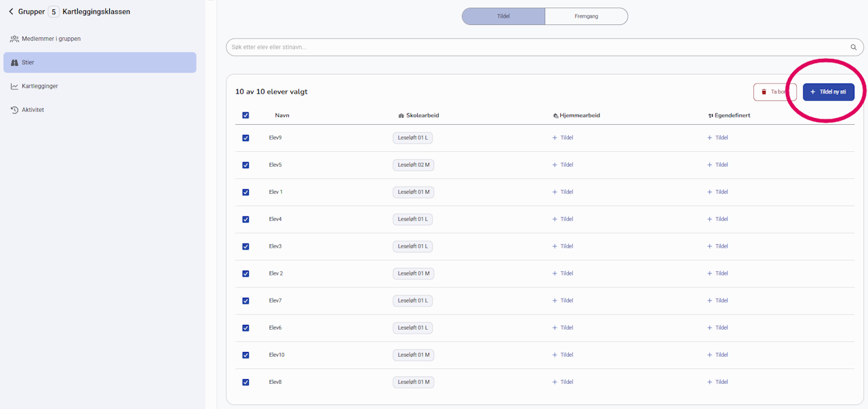Image resolution: width=868 pixels, height=409 pixels.
Task: Click the Ta bort button
Action: [775, 92]
